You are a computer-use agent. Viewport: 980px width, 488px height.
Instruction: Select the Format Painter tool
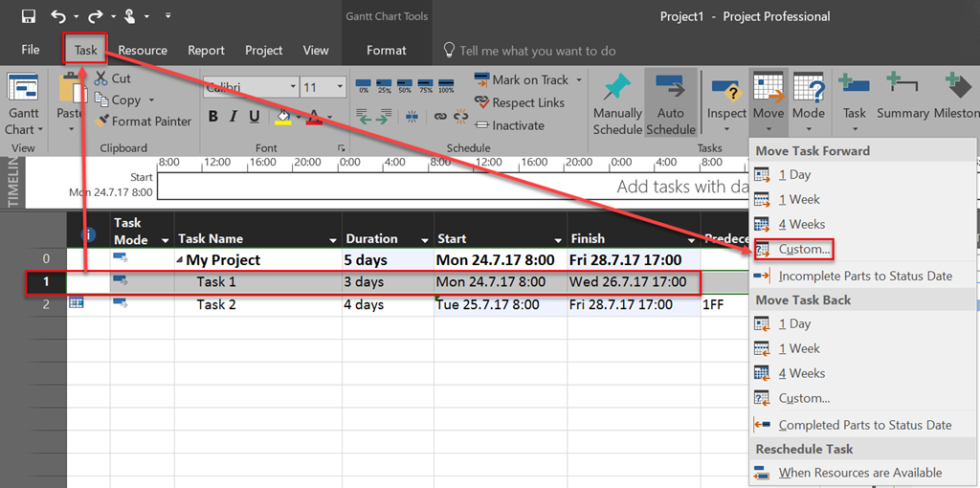(144, 122)
